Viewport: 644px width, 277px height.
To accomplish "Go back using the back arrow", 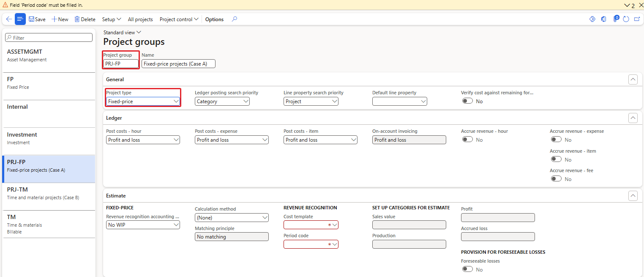I will [x=9, y=19].
